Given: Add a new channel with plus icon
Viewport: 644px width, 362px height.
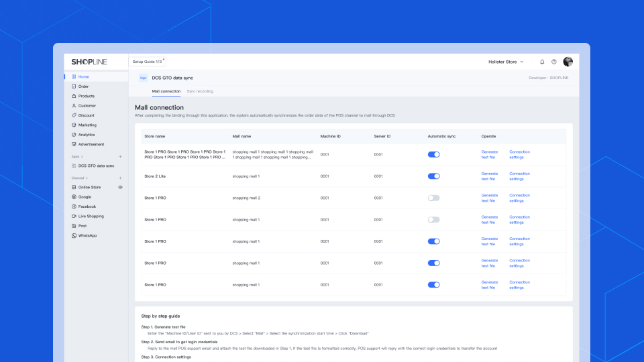Looking at the screenshot, I should [x=120, y=178].
